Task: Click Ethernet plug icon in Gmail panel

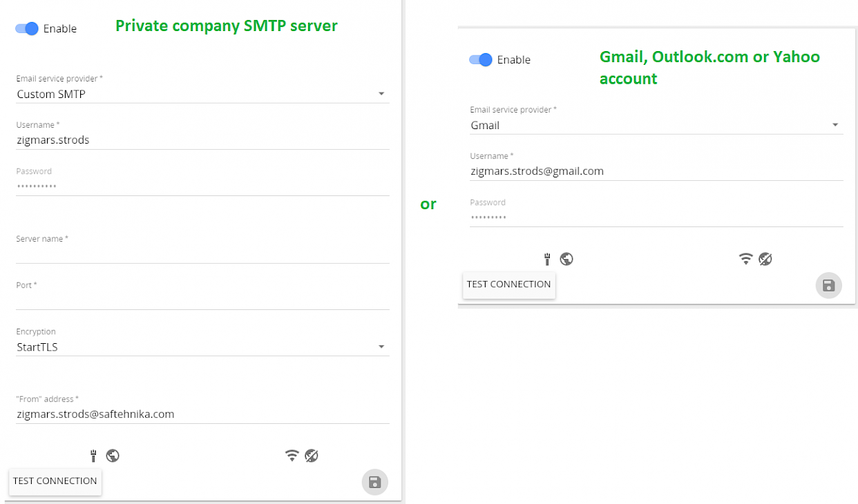Action: (547, 259)
